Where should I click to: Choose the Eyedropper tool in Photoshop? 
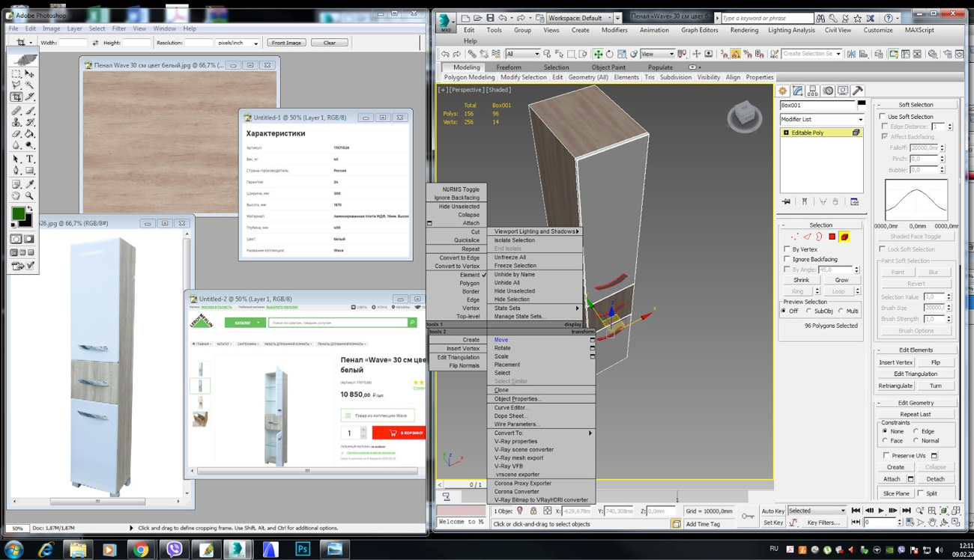[30, 184]
